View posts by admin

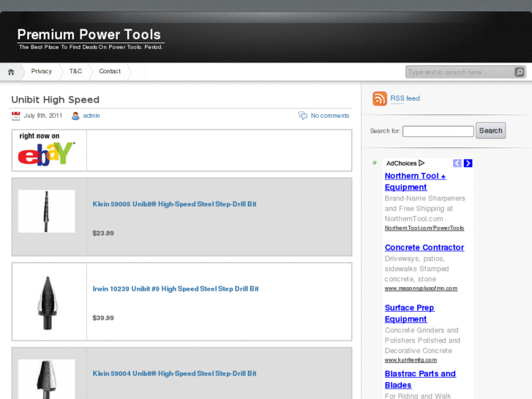91,116
